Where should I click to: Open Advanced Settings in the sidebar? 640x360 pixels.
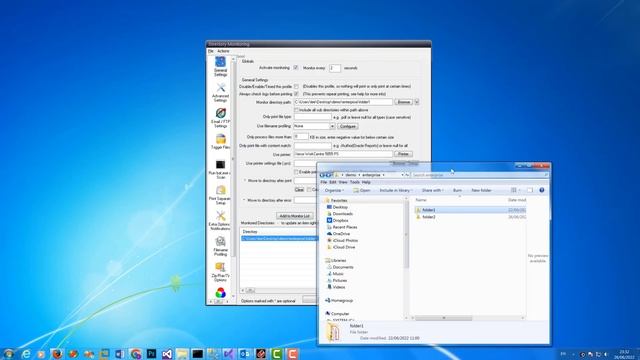(x=220, y=93)
